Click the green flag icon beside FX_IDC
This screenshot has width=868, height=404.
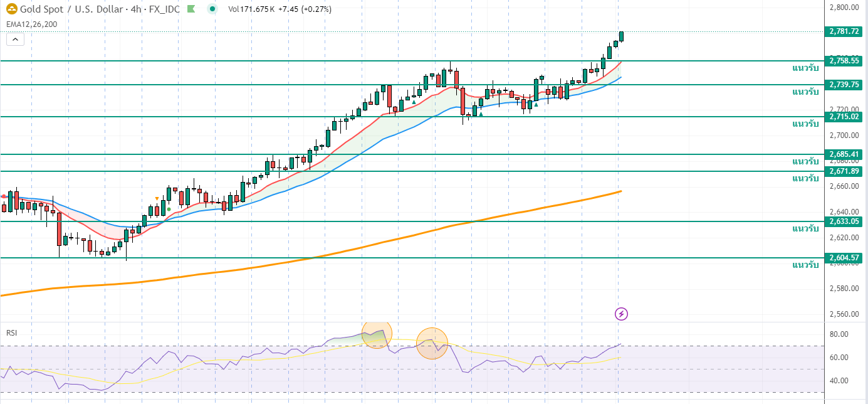click(191, 9)
